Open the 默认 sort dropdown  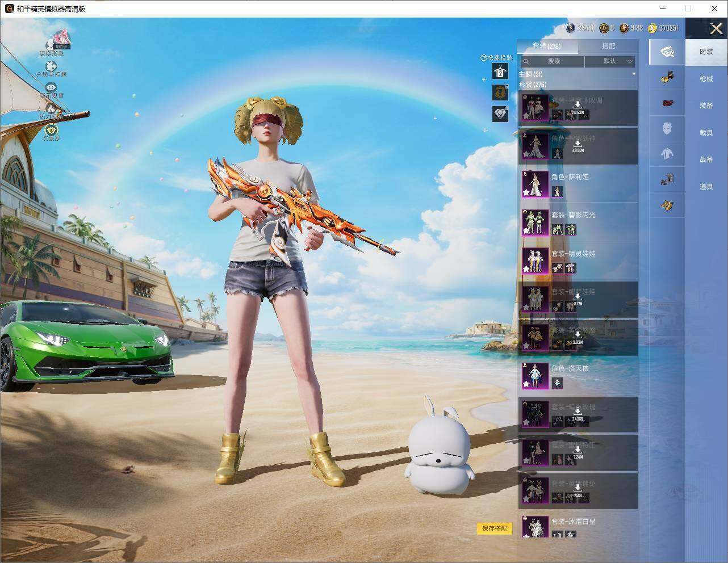point(610,61)
